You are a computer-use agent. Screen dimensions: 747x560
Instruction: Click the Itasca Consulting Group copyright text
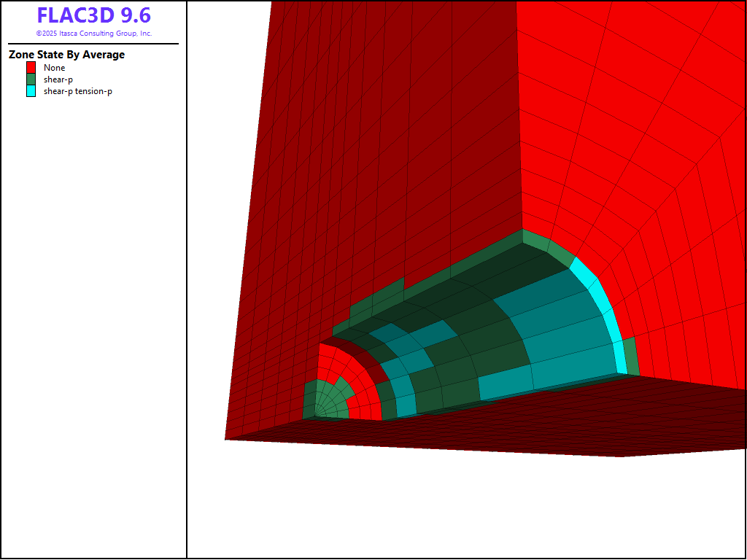tap(93, 34)
